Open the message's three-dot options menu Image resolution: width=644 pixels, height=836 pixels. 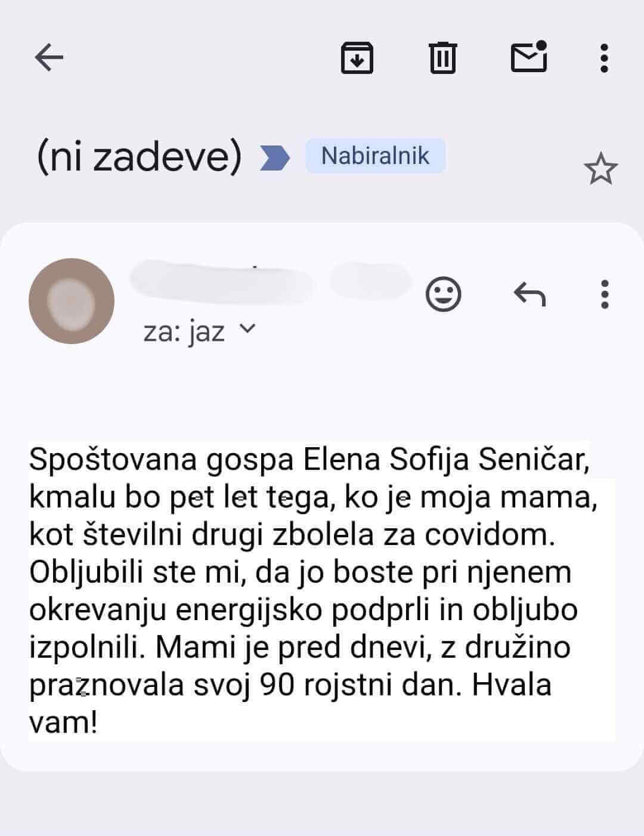pos(605,294)
